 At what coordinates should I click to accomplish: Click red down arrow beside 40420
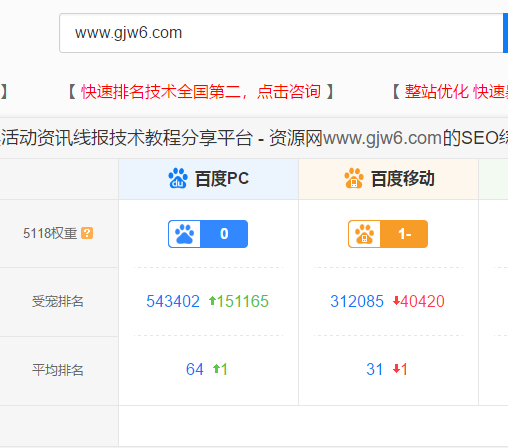click(x=396, y=301)
